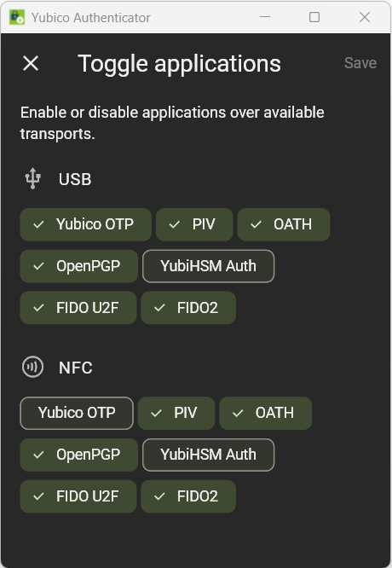Enable YubiHSM Auth over NFC
Screen dimensions: 392x568
(209, 455)
